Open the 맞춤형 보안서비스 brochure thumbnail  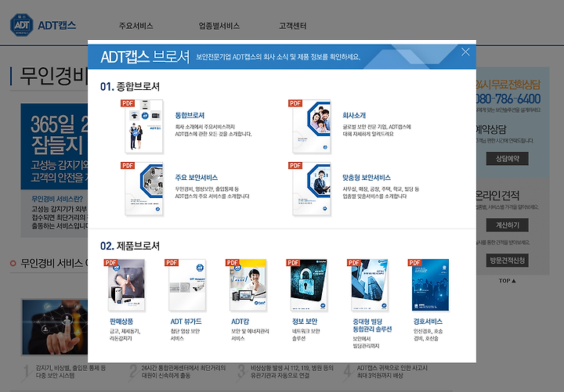tap(312, 189)
